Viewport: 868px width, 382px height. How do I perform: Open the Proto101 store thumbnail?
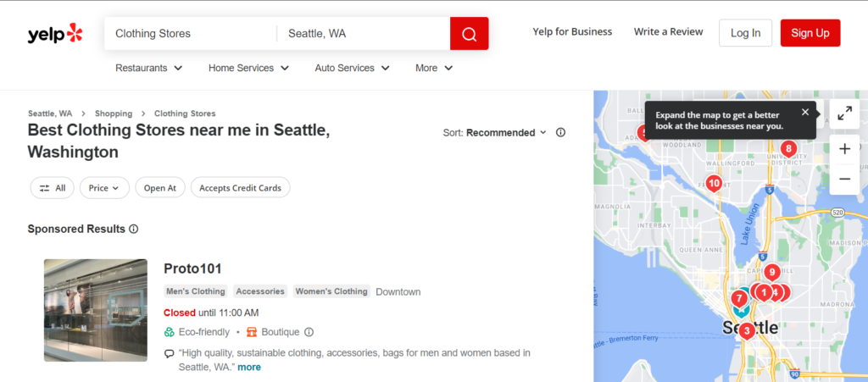tap(96, 310)
